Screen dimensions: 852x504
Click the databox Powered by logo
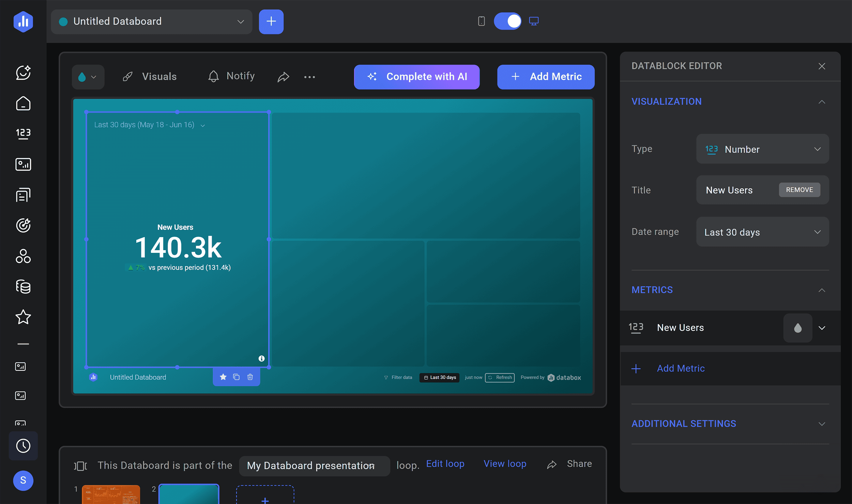pyautogui.click(x=564, y=378)
